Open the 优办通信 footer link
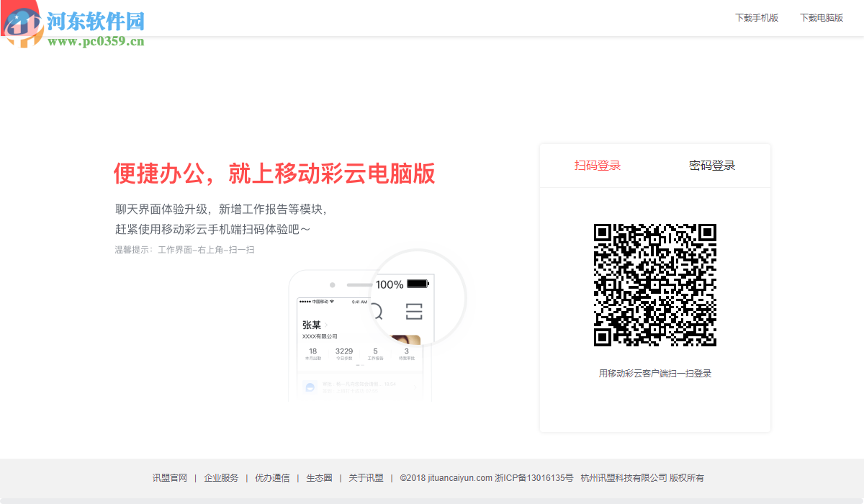864x504 pixels. [x=272, y=478]
